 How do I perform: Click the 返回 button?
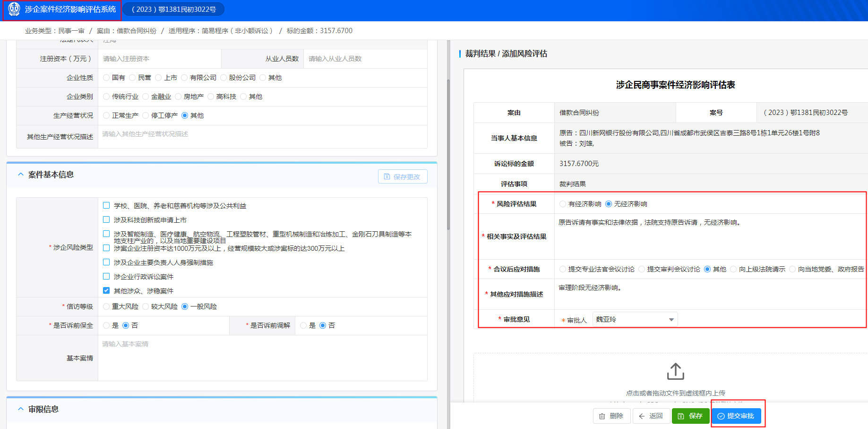tap(651, 416)
